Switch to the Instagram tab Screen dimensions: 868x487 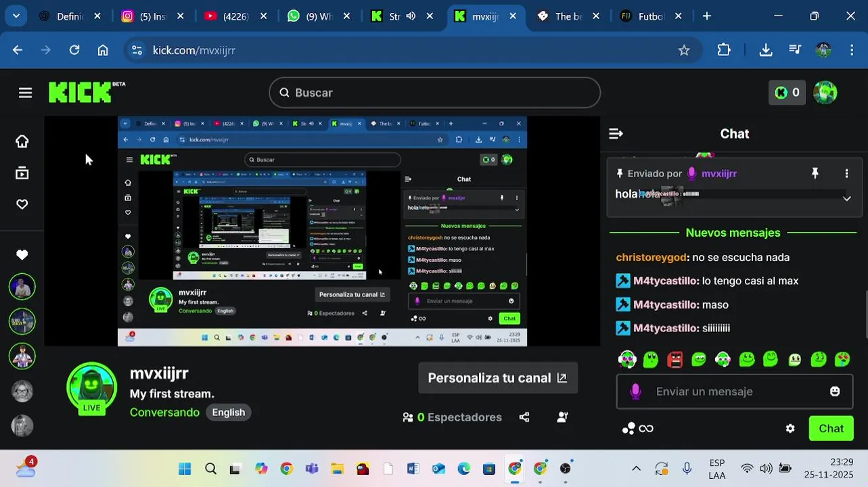tap(153, 16)
